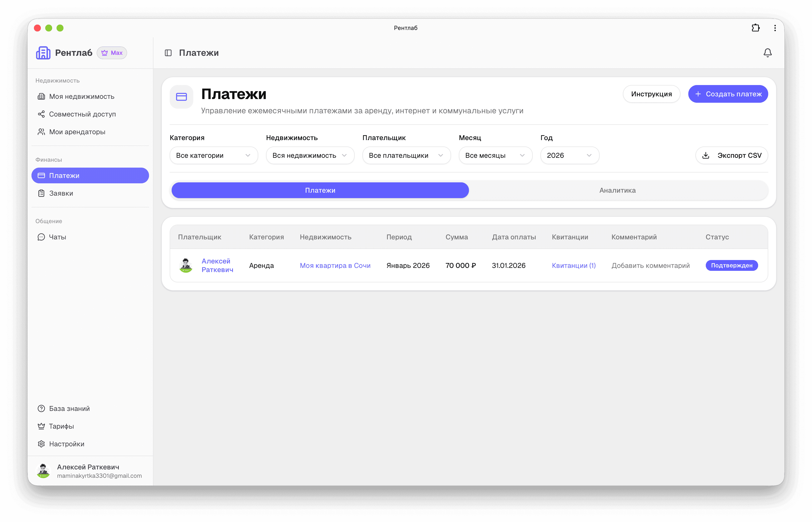The width and height of the screenshot is (812, 522).
Task: Click the Экспорт CSV button
Action: point(732,155)
